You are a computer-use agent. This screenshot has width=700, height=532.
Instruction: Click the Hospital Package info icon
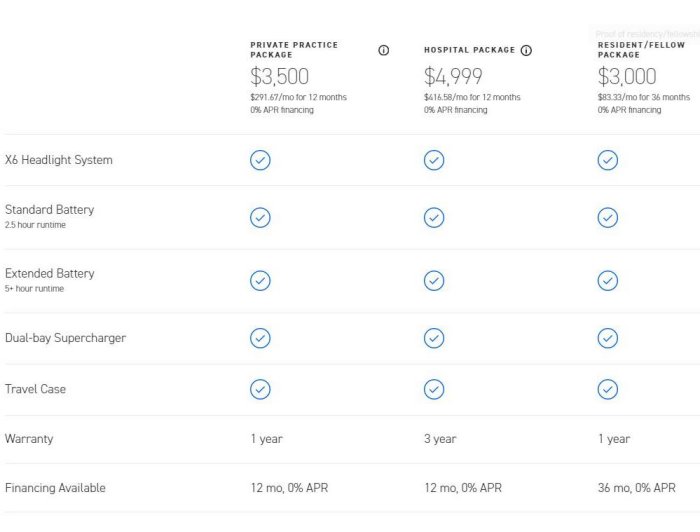coord(526,50)
